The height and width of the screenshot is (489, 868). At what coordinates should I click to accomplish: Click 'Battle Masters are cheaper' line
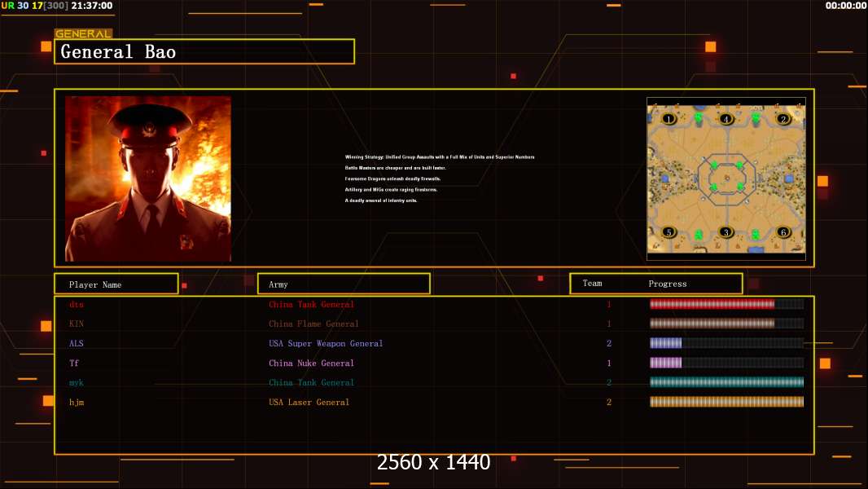click(x=395, y=168)
